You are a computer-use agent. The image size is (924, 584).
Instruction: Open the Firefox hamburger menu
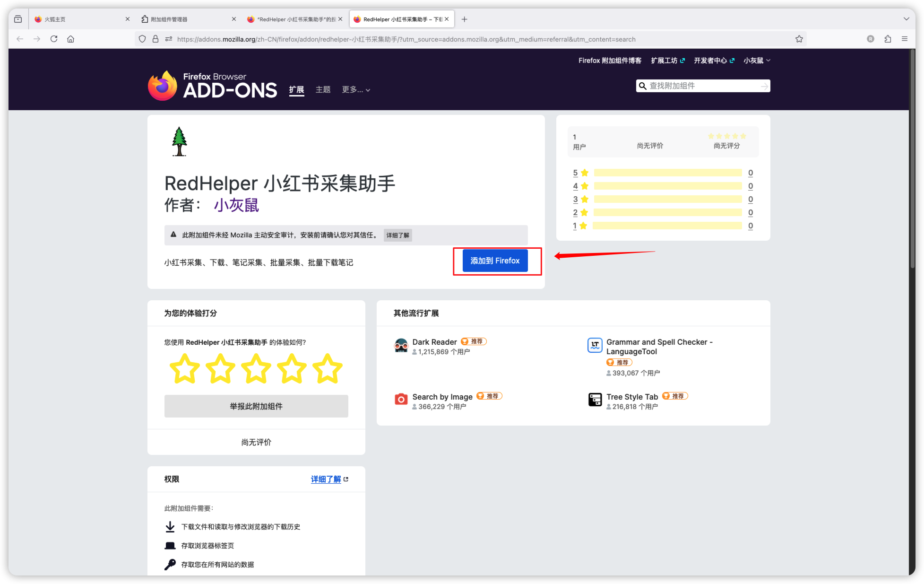pos(905,39)
